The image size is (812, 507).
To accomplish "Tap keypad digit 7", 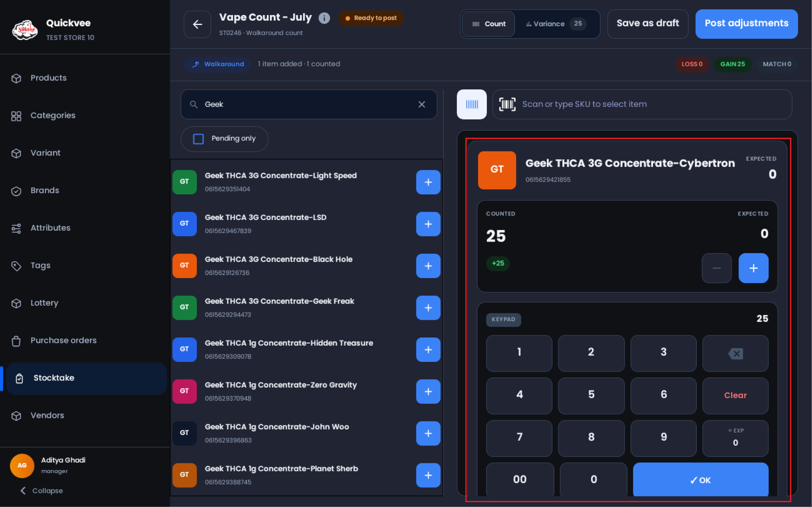I will tap(519, 439).
